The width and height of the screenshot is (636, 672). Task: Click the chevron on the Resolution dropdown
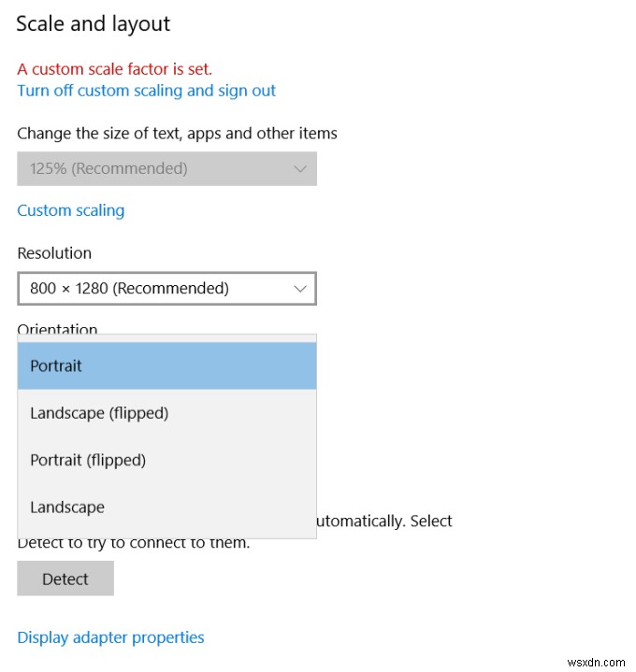point(300,289)
